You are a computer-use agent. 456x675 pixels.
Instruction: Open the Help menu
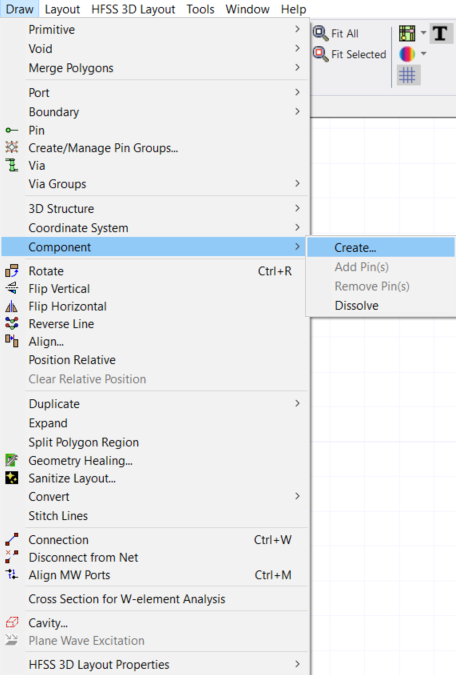[x=294, y=9]
